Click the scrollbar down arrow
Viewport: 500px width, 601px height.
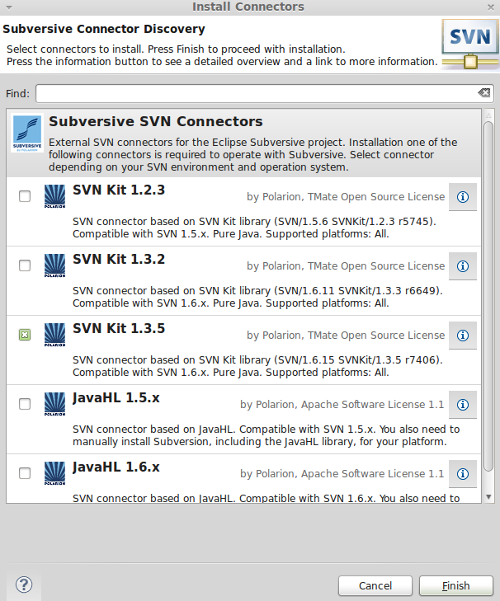pyautogui.click(x=488, y=497)
